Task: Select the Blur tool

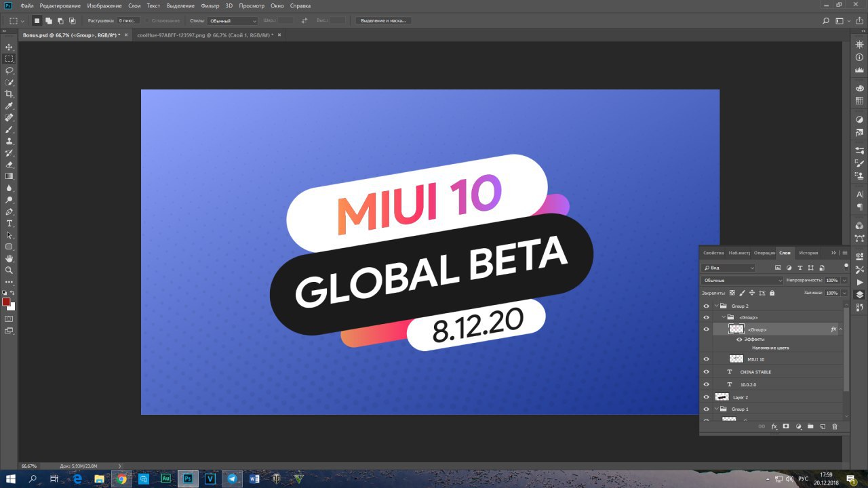Action: [9, 188]
